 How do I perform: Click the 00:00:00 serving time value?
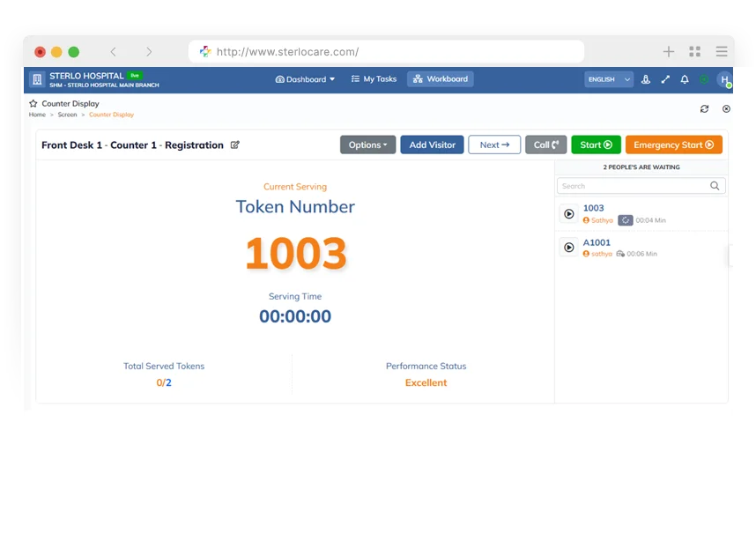(295, 316)
